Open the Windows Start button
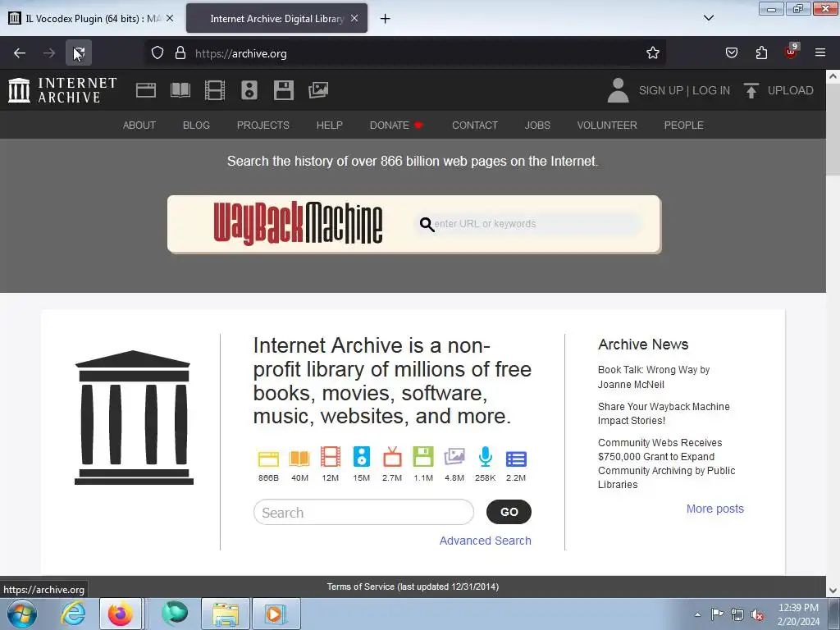840x630 pixels. point(22,614)
